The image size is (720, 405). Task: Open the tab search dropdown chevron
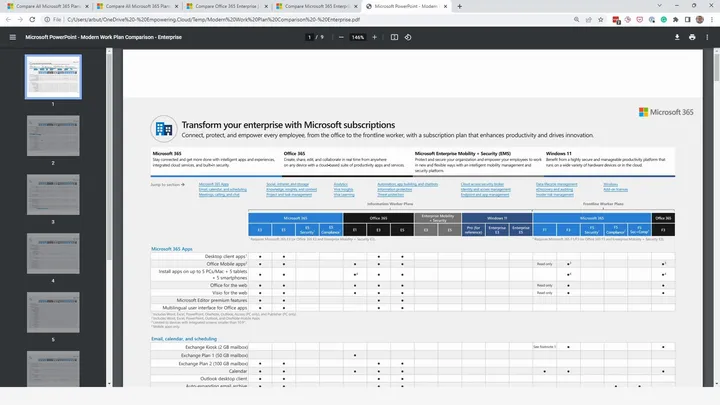click(x=659, y=6)
